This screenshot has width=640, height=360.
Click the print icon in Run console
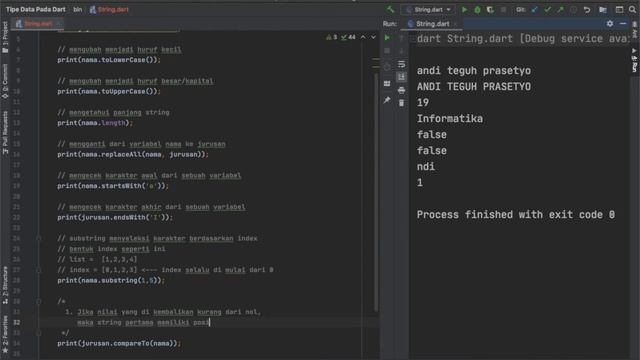(x=402, y=90)
